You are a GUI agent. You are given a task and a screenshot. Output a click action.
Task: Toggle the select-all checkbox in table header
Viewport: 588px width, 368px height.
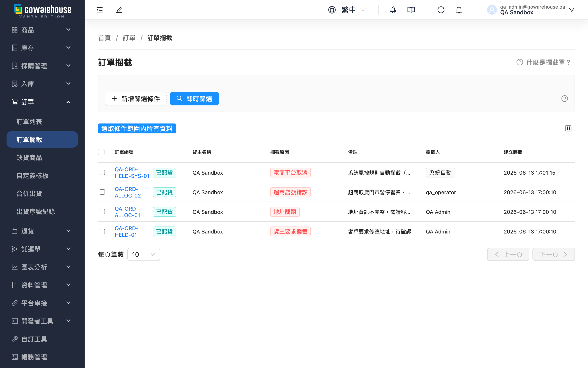pyautogui.click(x=101, y=152)
